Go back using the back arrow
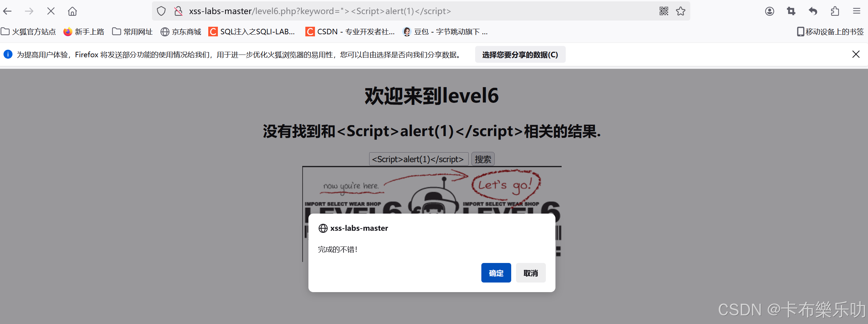868x324 pixels. pos(8,11)
